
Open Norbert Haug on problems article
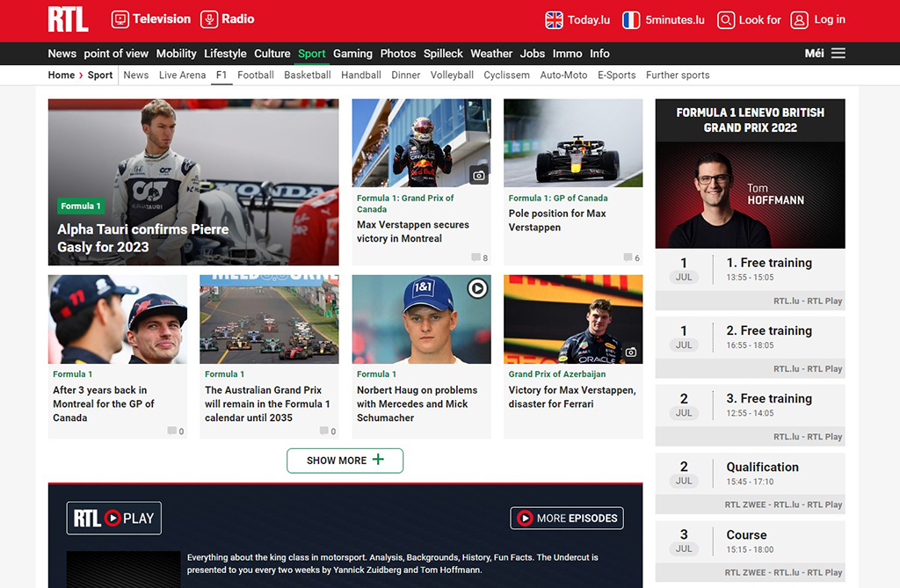(417, 403)
